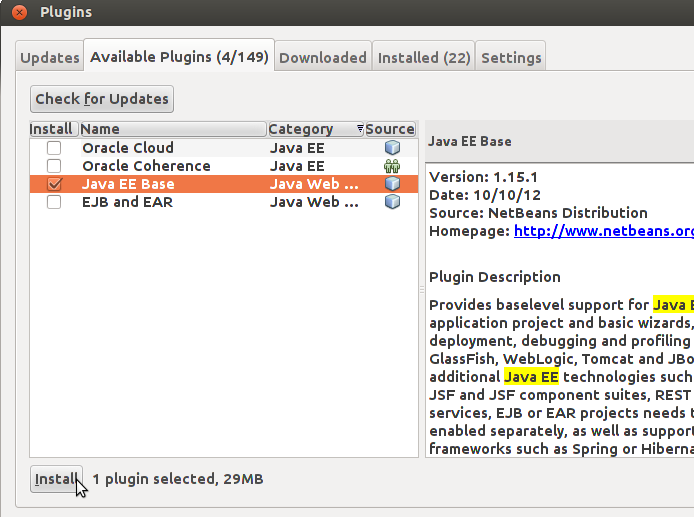Open the netbeans.org homepage link
Viewport: 694px width, 517px height.
[x=604, y=231]
